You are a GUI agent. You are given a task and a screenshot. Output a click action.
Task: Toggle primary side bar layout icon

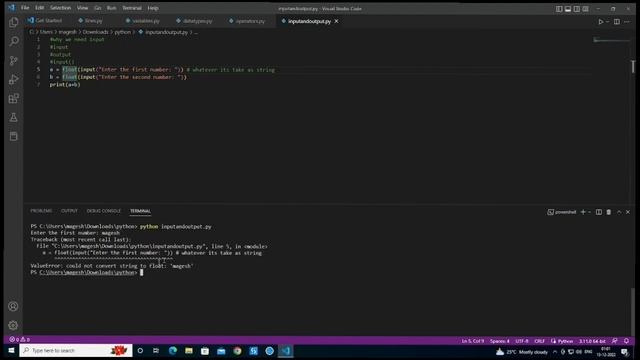tap(559, 9)
